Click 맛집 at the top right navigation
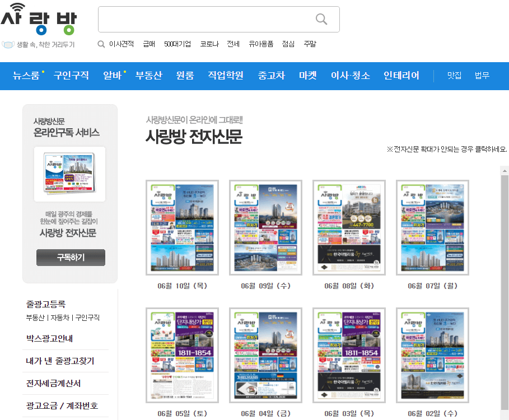The image size is (509, 420). [454, 76]
